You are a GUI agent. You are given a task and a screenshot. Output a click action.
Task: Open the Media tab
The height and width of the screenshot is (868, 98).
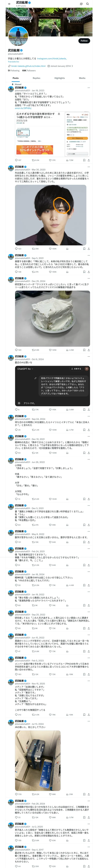82,78
